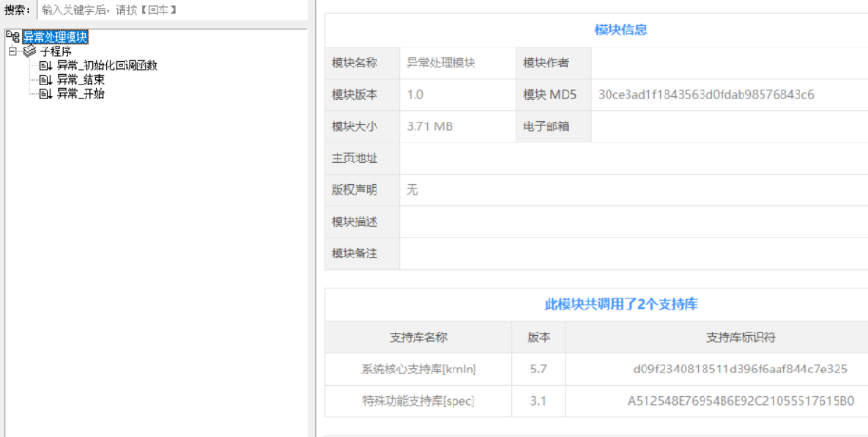Click the icon beside 异常_初始化回调函数
This screenshot has height=437, width=868.
coord(46,66)
